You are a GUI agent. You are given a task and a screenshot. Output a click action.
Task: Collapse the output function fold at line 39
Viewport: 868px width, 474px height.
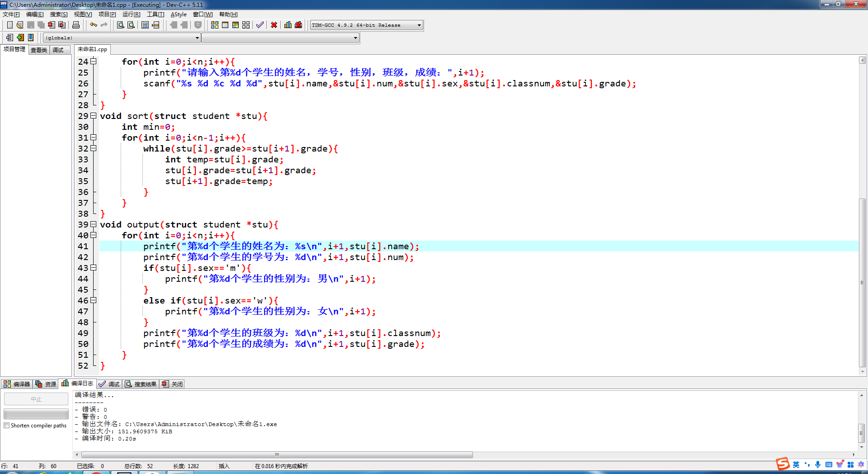[x=93, y=224]
